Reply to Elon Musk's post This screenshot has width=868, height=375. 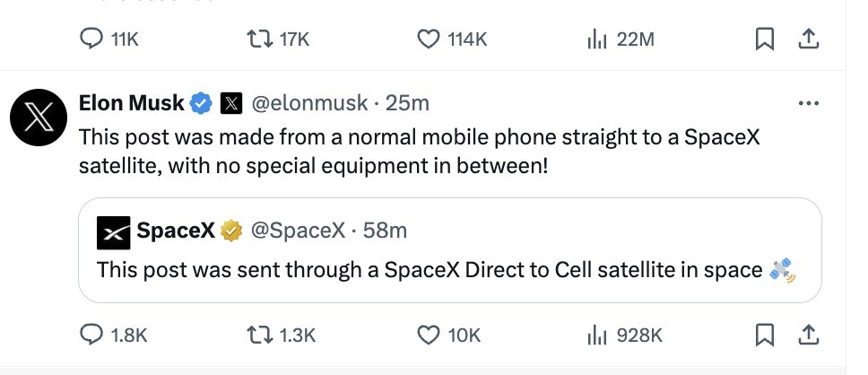(x=93, y=336)
